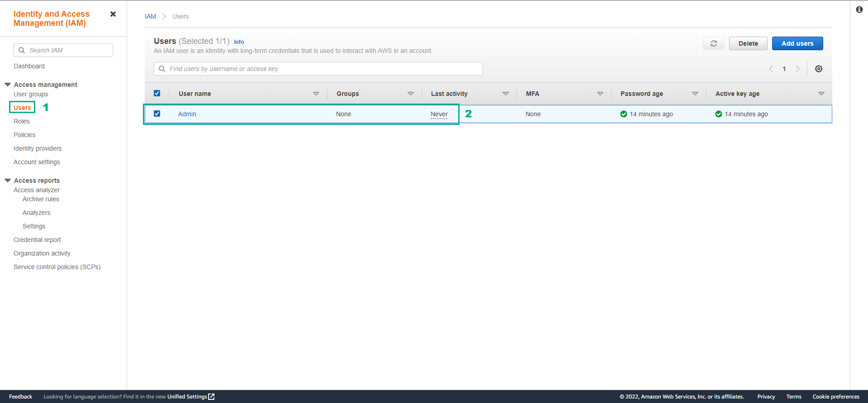The image size is (868, 403).
Task: Open Access analyzer in sidebar
Action: (37, 190)
